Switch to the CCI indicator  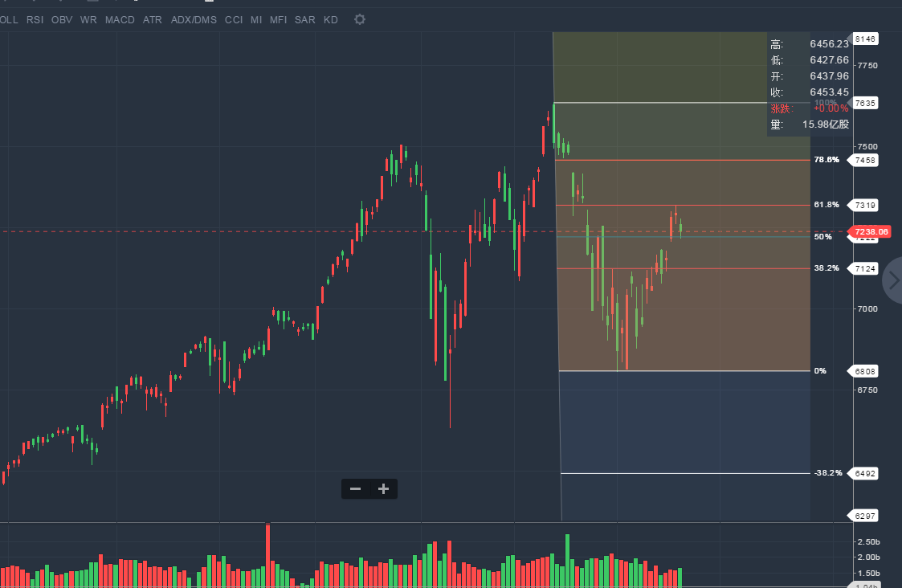click(x=234, y=19)
